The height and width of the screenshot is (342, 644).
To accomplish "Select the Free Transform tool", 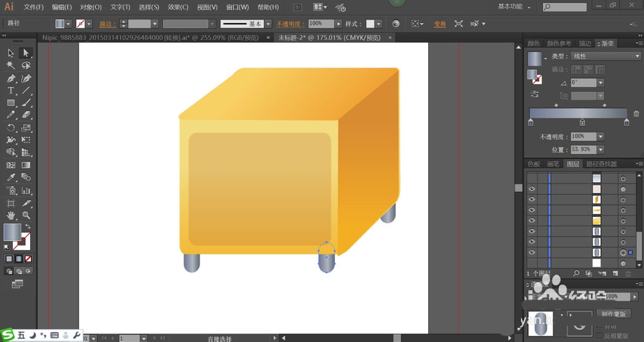I will pyautogui.click(x=26, y=140).
